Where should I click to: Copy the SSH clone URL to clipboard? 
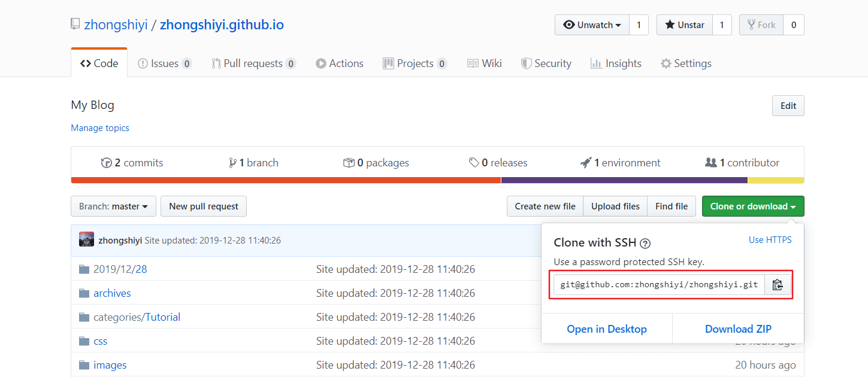(x=778, y=285)
